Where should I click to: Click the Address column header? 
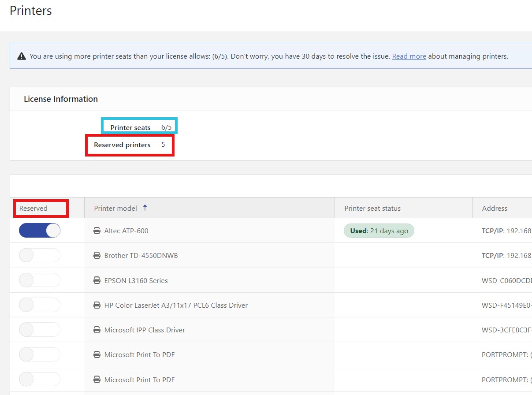pos(495,208)
